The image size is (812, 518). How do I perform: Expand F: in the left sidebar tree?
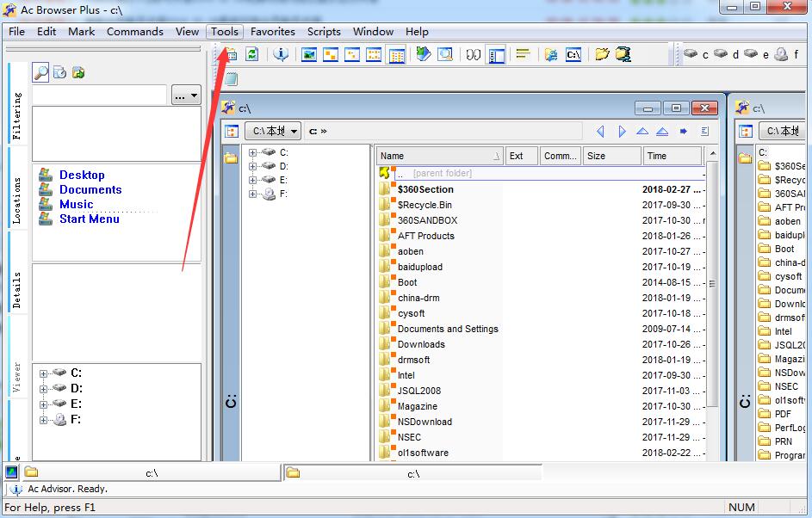point(44,420)
